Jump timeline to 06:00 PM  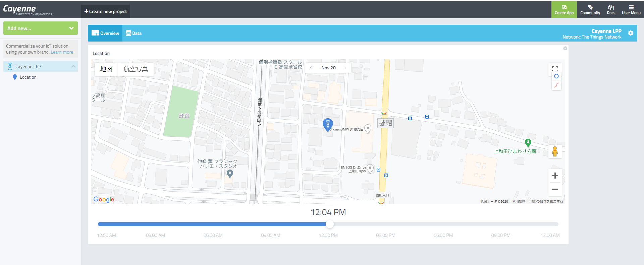tap(443, 235)
